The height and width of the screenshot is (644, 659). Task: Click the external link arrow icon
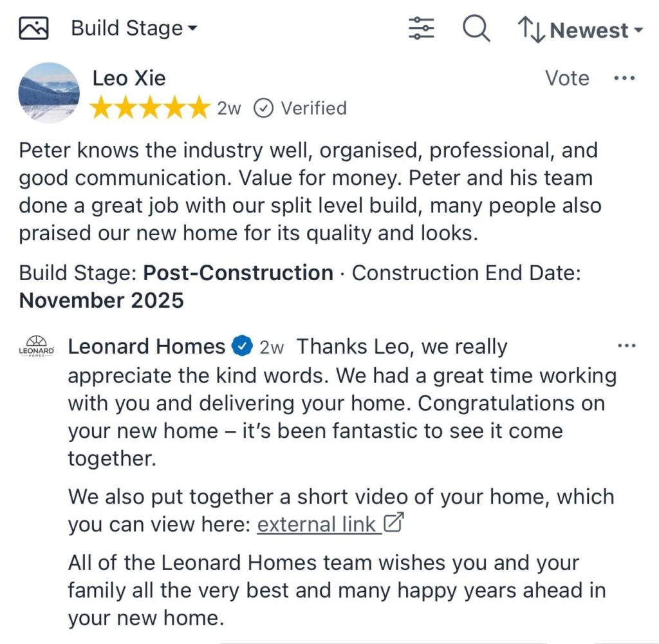[393, 523]
